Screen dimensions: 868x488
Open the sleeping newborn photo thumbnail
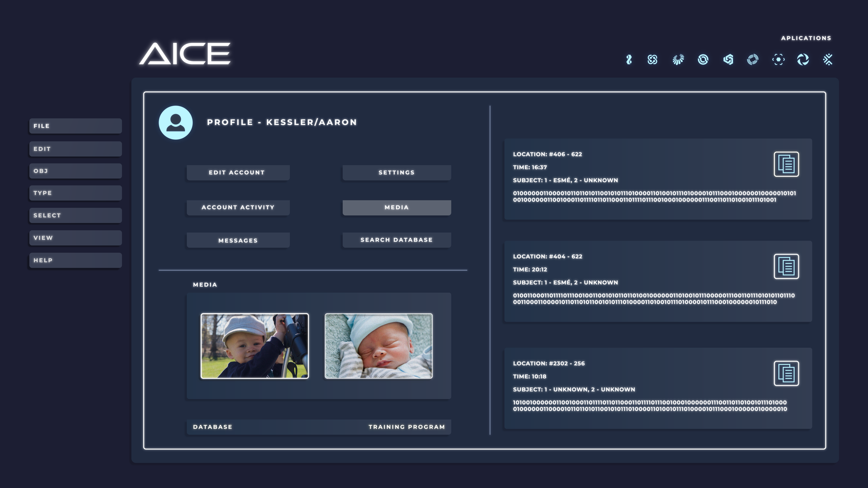378,346
